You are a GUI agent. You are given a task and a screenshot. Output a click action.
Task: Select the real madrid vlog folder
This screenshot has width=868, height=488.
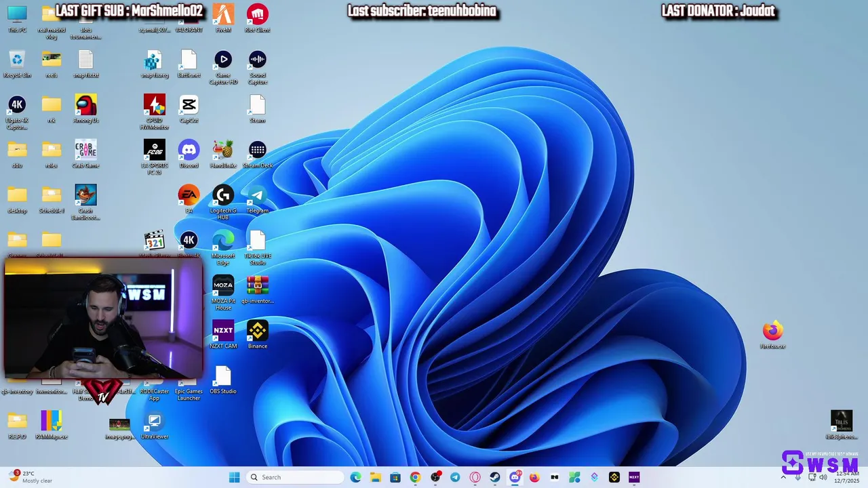[52, 22]
